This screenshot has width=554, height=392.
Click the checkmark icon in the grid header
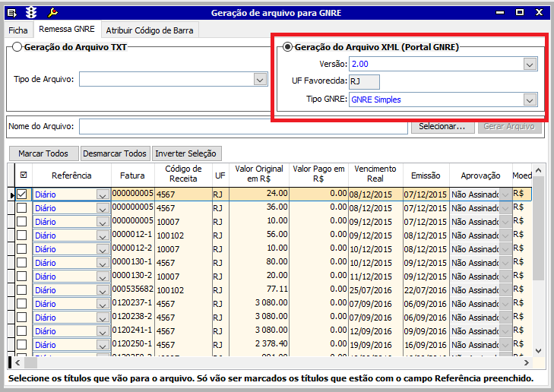point(23,175)
